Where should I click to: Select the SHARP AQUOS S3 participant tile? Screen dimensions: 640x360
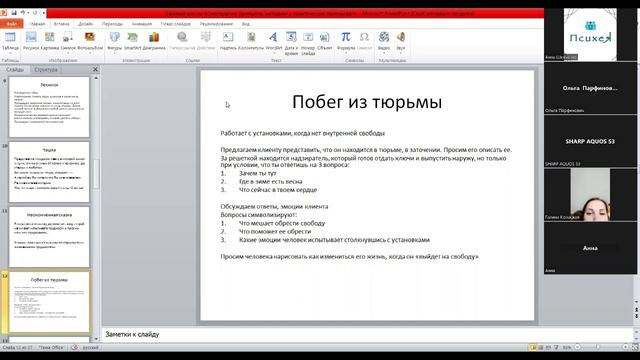point(590,141)
